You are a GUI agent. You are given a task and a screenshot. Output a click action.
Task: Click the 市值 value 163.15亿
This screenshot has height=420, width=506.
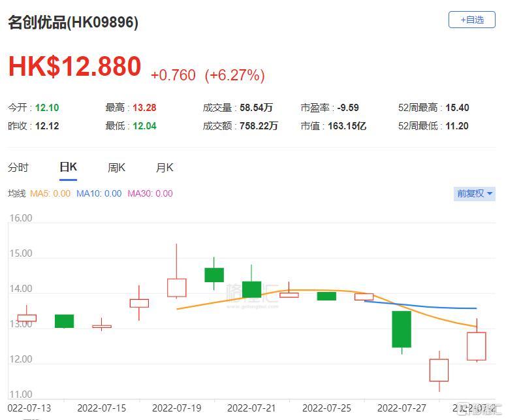[347, 126]
